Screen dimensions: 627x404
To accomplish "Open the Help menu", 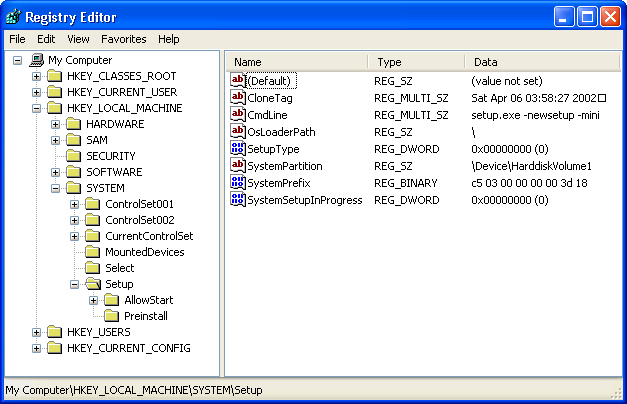I will 168,39.
